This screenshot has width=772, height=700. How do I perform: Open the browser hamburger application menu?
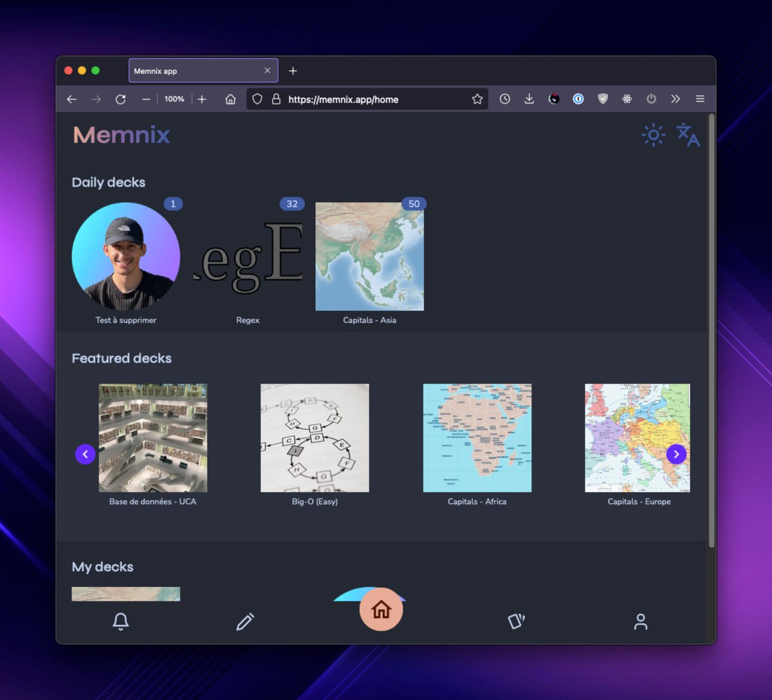point(700,99)
